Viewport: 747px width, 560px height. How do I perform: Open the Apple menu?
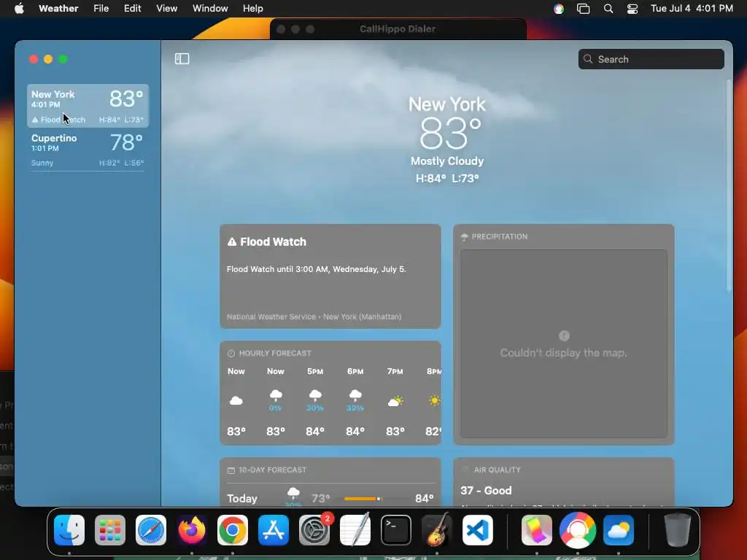click(x=19, y=9)
